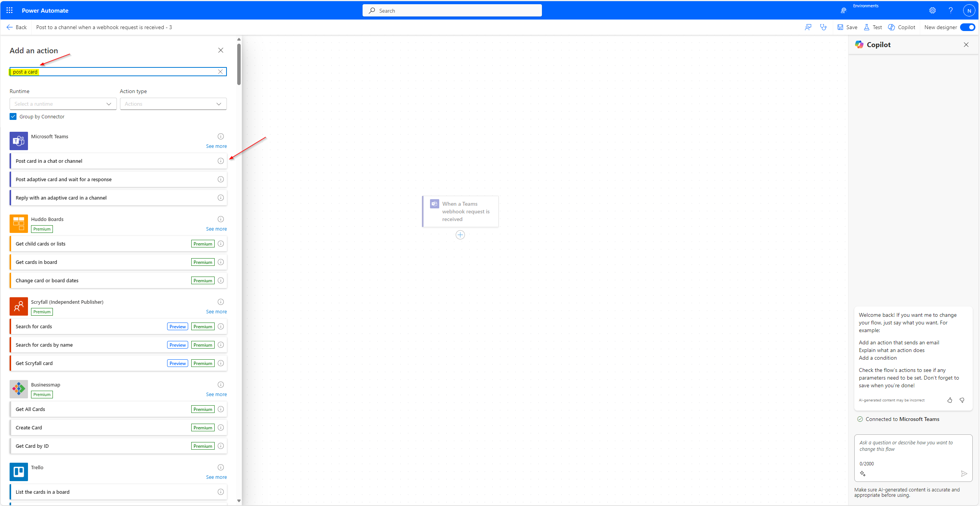Open the Flow checker stethoscope icon
980x506 pixels.
[823, 27]
